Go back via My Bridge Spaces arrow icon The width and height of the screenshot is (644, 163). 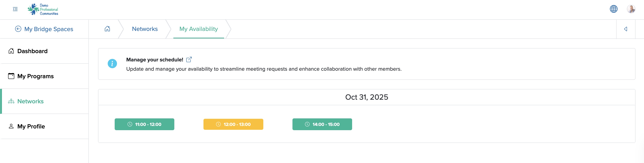point(18,29)
